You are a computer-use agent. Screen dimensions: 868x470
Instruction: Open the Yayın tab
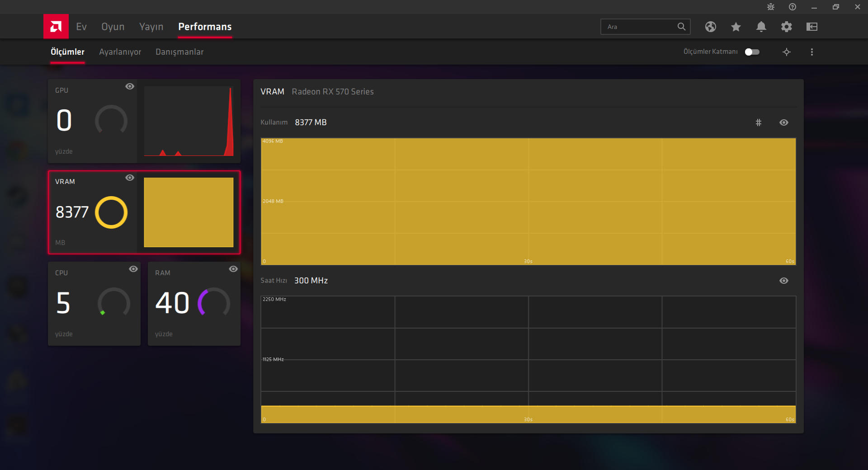coord(151,27)
